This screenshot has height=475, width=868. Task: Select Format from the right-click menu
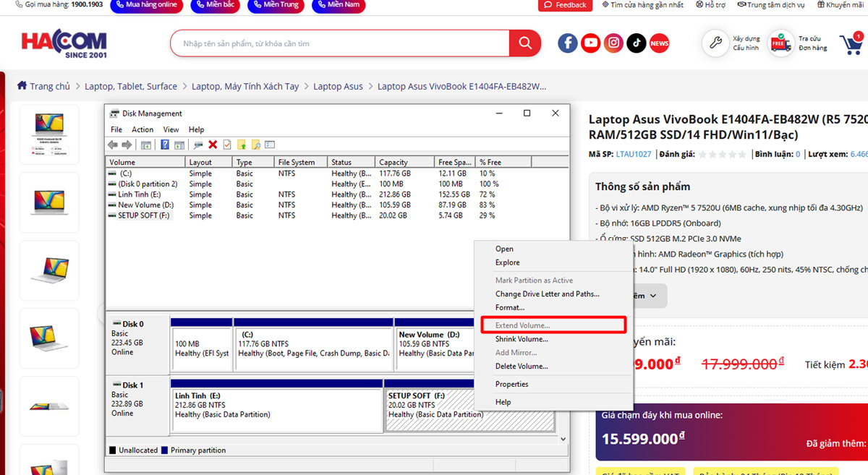511,307
